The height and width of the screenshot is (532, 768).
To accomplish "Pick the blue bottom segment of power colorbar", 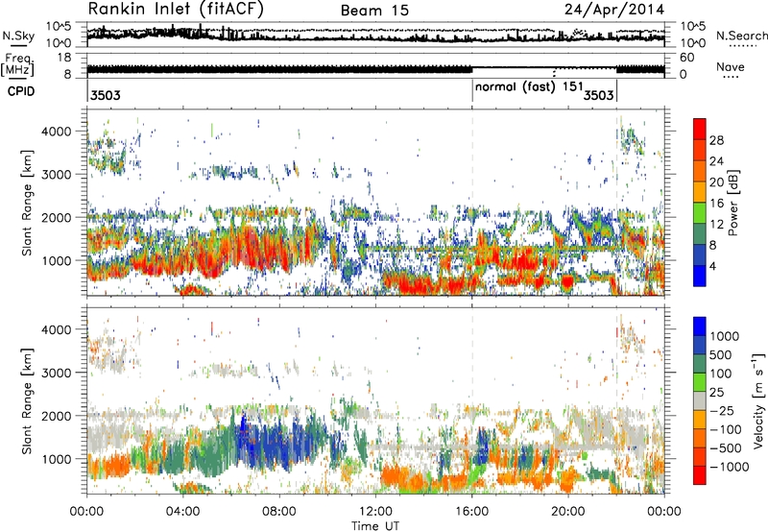I will coord(700,276).
